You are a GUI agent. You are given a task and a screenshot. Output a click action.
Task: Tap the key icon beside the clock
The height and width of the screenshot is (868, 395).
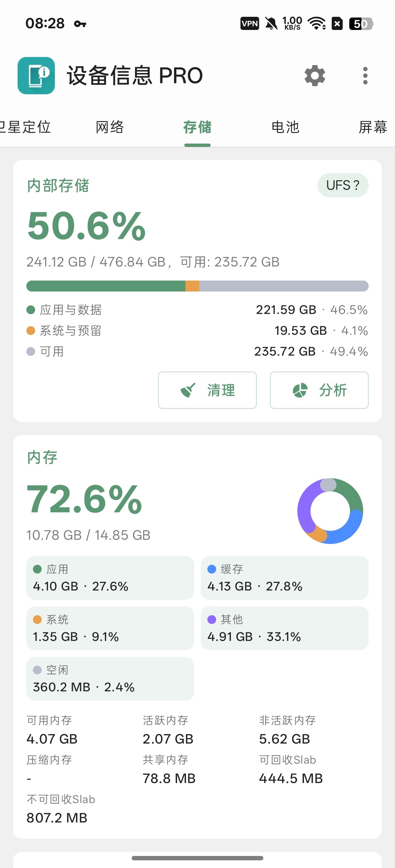80,24
